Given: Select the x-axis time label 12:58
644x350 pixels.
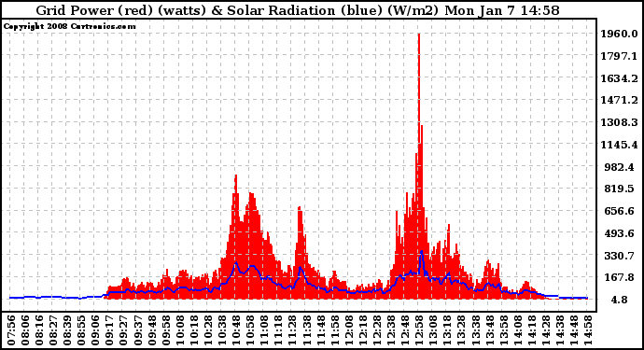Looking at the screenshot, I should 419,330.
